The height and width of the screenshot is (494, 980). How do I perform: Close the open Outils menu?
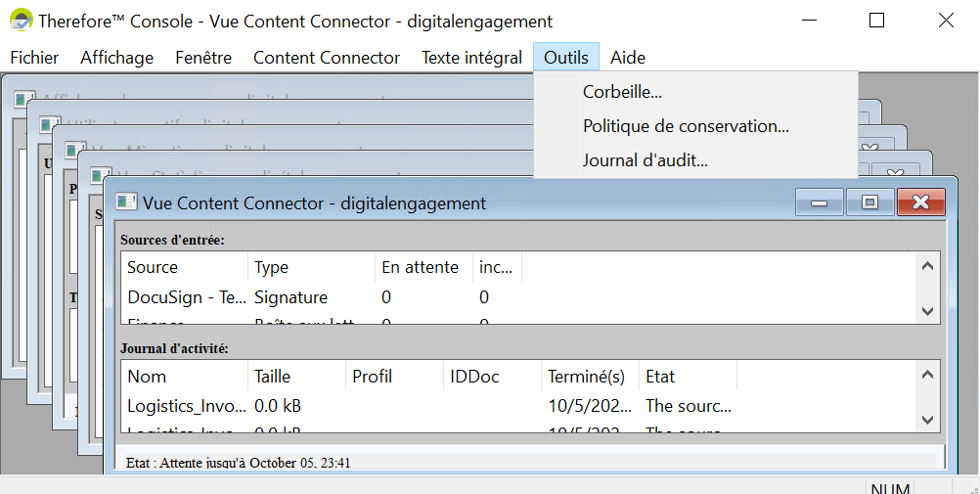point(566,58)
